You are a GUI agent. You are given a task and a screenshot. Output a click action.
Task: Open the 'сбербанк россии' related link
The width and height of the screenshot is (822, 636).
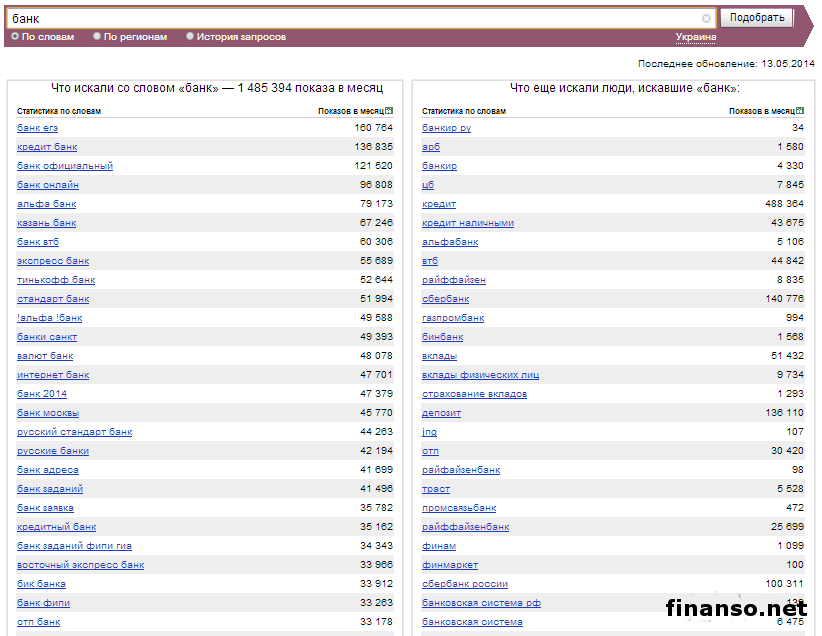[x=465, y=584]
